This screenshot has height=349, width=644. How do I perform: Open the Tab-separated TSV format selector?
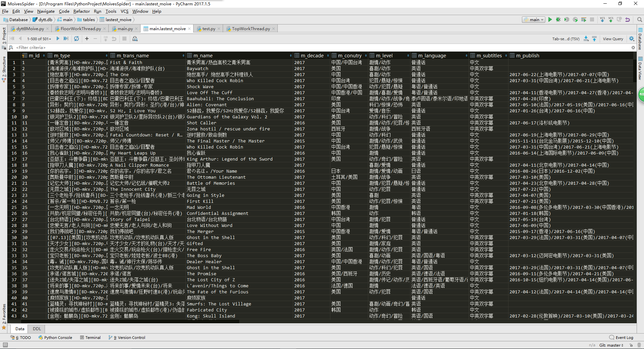[x=566, y=39]
